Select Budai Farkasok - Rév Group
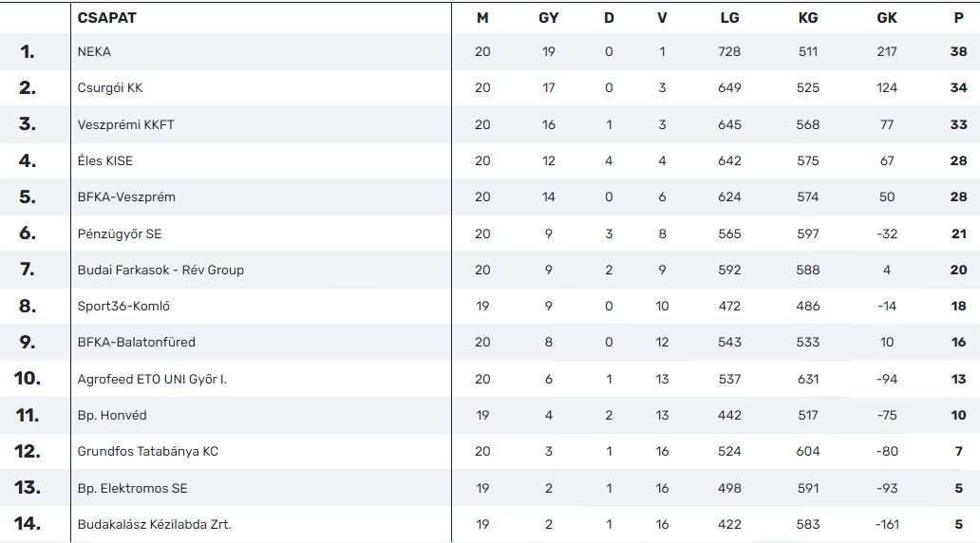980x543 pixels. (x=160, y=270)
